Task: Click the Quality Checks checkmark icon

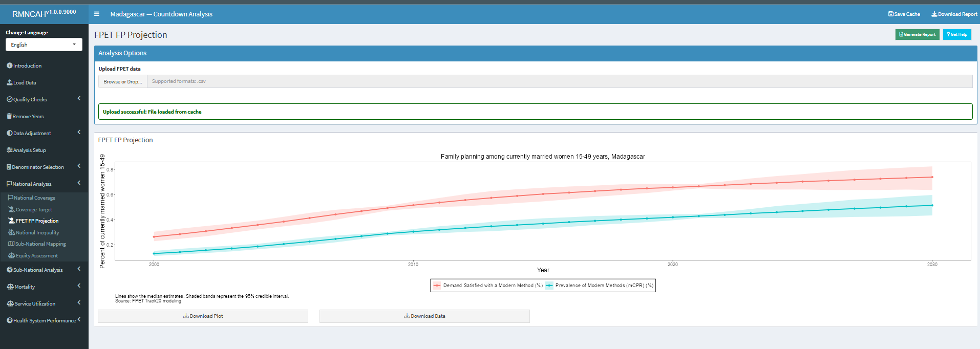Action: (x=9, y=99)
